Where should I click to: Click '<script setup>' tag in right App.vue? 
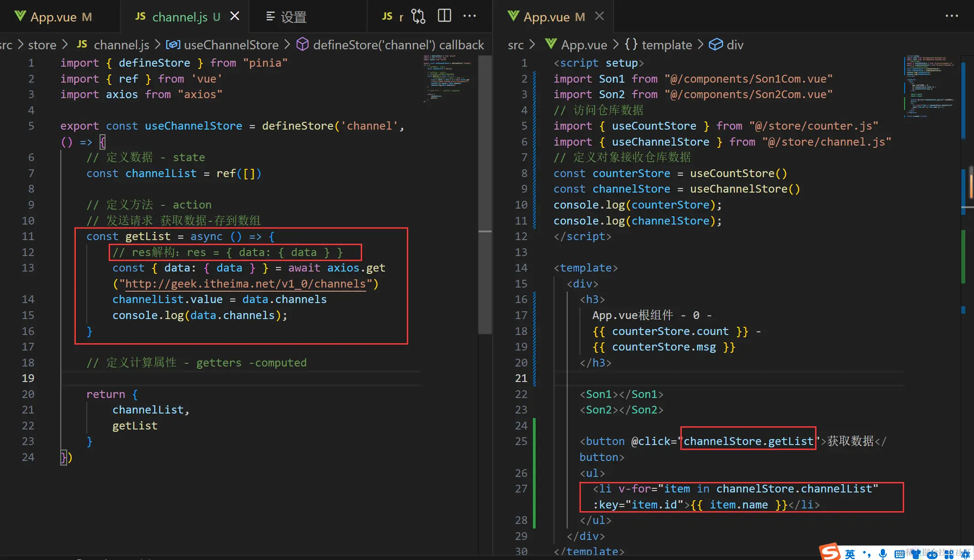[599, 63]
